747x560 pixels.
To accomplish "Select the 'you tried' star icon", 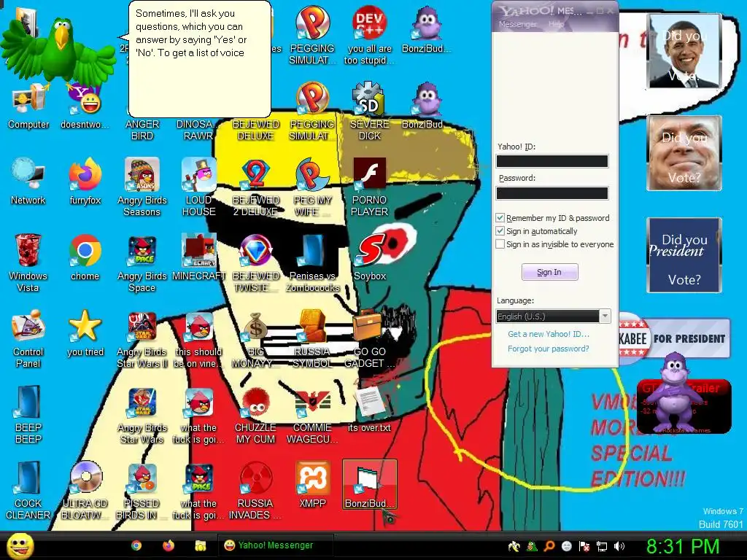I will click(x=85, y=333).
